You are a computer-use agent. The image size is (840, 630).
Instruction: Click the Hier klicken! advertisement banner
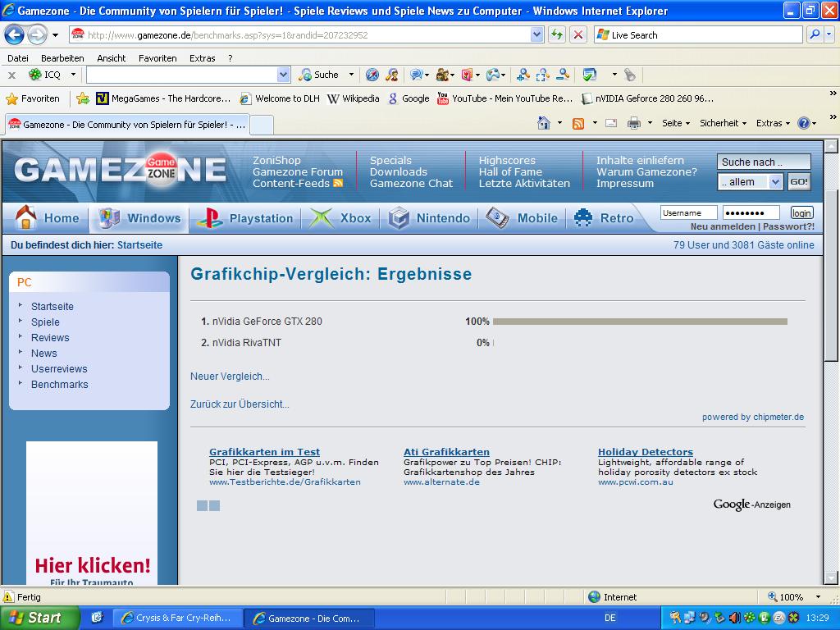click(92, 514)
